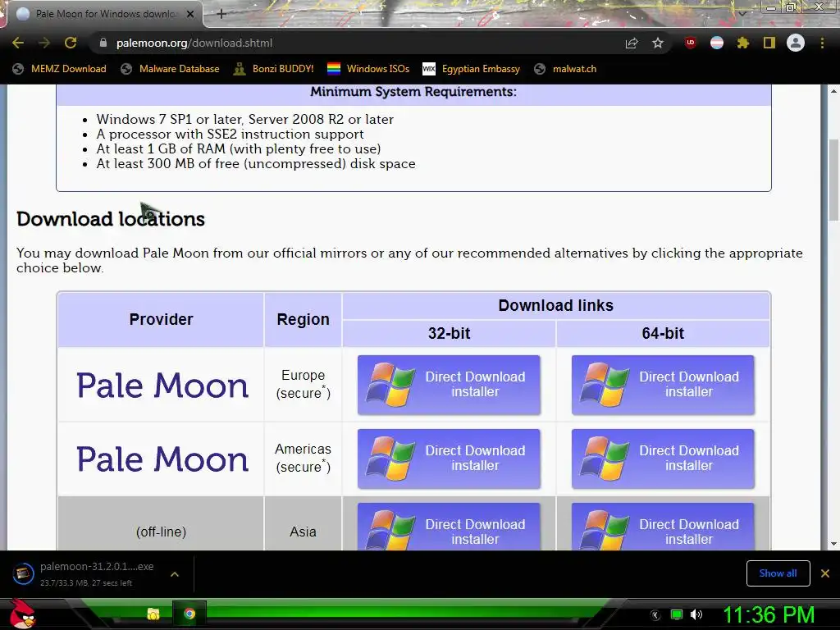The height and width of the screenshot is (630, 840).
Task: Open a new browser tab
Action: click(x=221, y=14)
